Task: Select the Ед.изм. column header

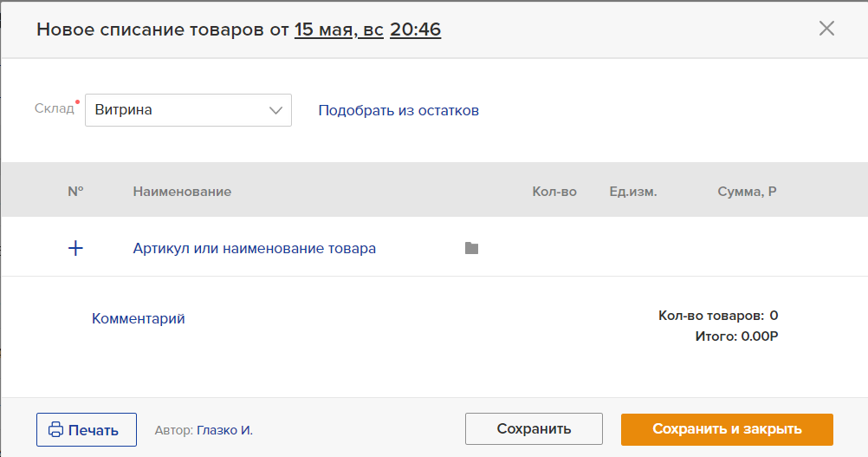Action: pos(633,192)
